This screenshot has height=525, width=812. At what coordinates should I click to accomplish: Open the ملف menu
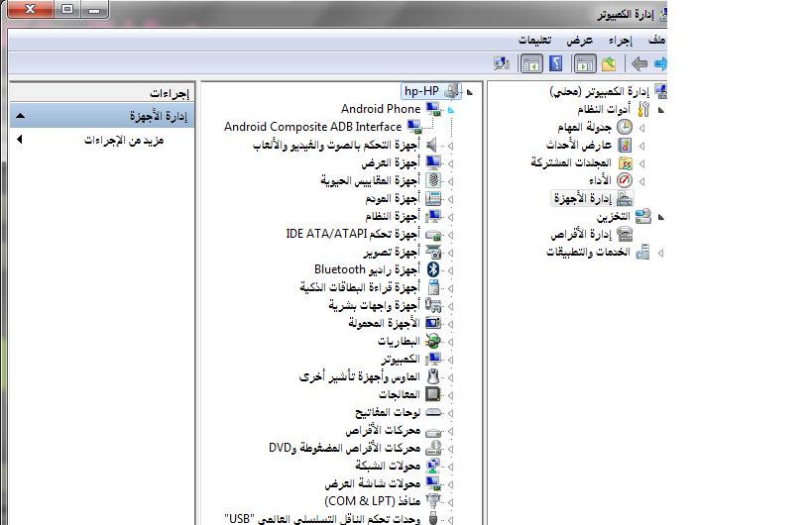(x=656, y=40)
